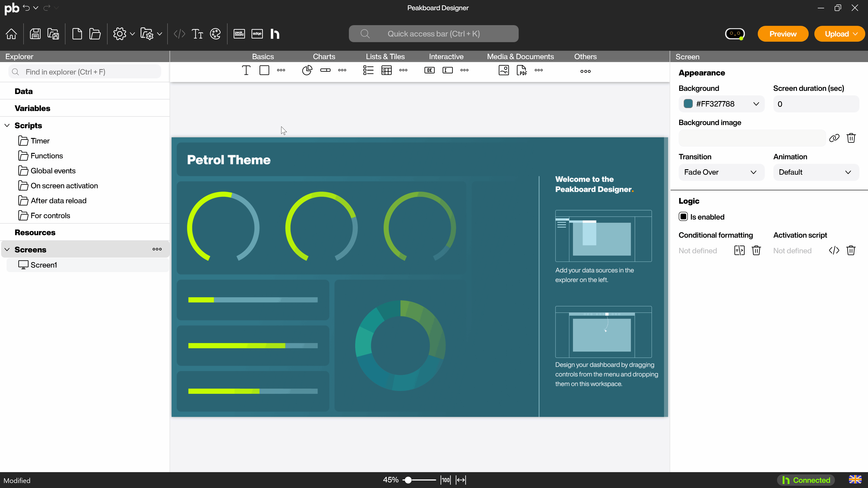868x488 pixels.
Task: Open the code editor icon in the toolbar
Action: point(179,34)
